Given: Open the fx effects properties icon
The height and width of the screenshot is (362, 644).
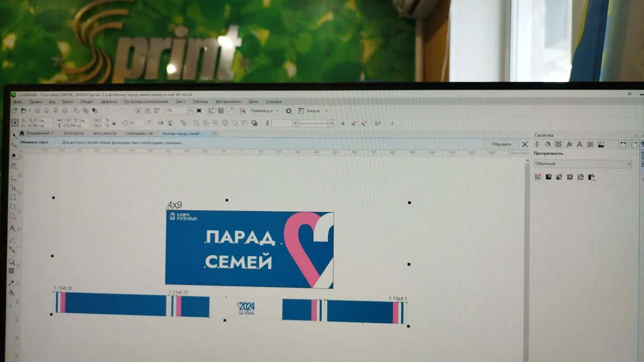Looking at the screenshot, I should tap(569, 144).
